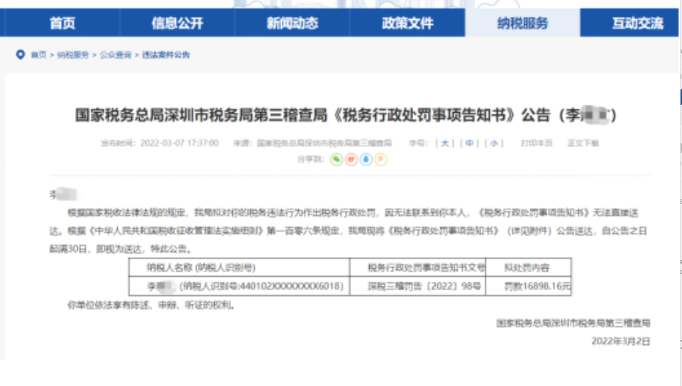Switch to the 新闻动态 tab
This screenshot has height=386, width=682.
click(292, 23)
